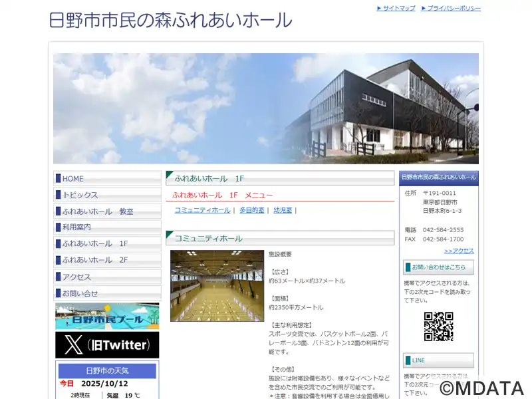Open トピックス menu item

[x=107, y=195]
